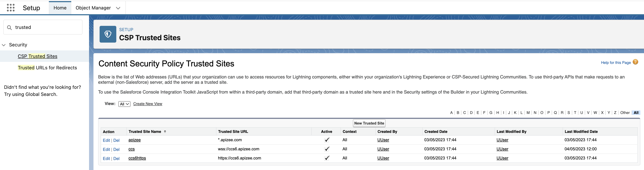Delete the ccs trusted site
Viewport: 644px width, 170px height.
116,149
